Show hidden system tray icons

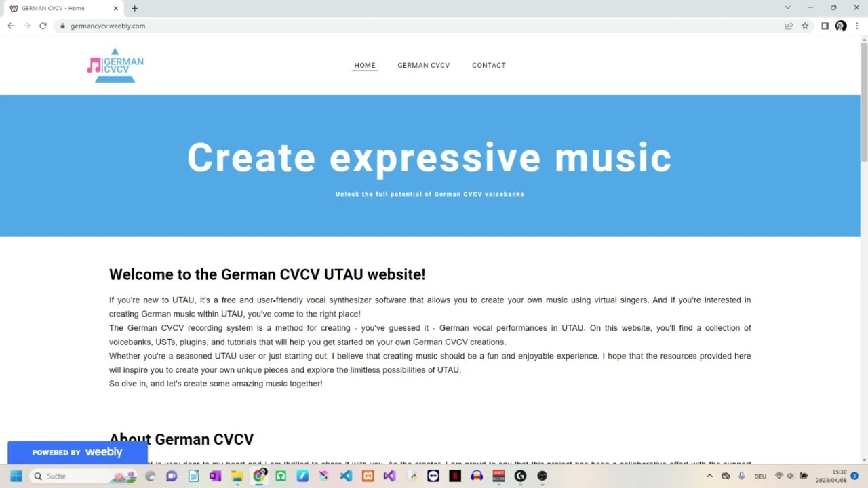(x=709, y=476)
